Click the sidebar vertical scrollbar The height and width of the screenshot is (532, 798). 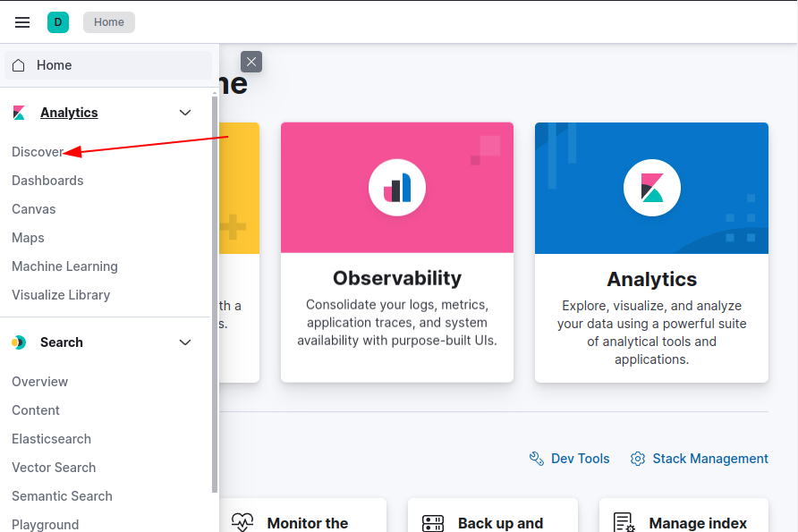point(215,295)
